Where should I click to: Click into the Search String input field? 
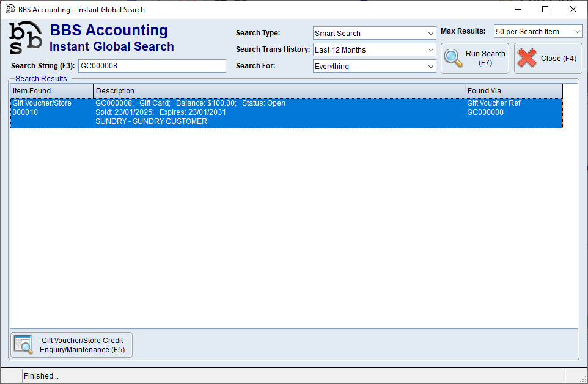click(152, 66)
